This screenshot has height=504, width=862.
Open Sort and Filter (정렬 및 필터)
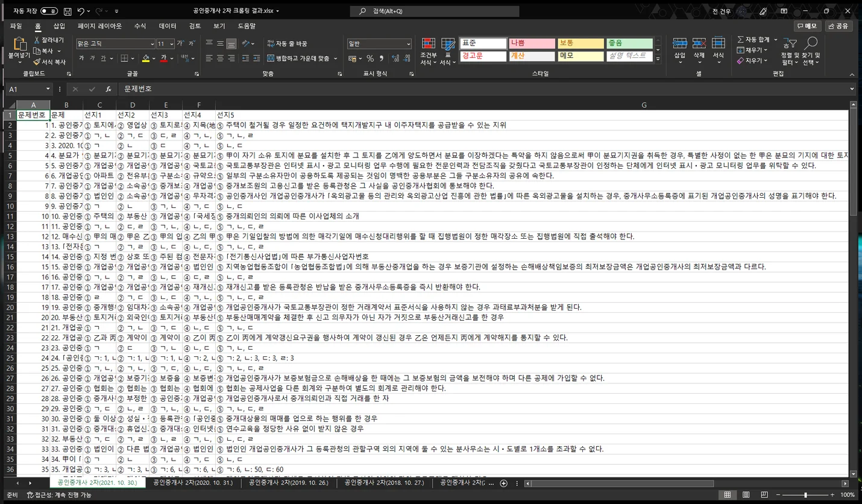click(790, 51)
